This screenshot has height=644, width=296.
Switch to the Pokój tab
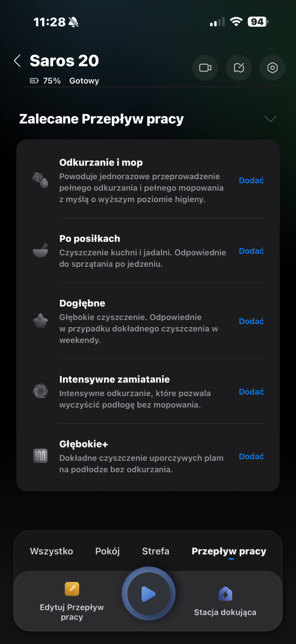click(x=107, y=551)
